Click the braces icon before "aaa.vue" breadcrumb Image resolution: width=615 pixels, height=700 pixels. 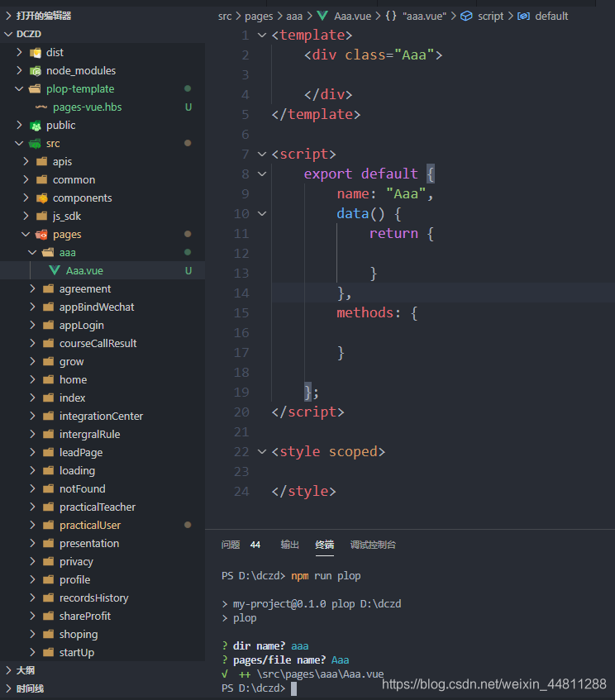391,16
